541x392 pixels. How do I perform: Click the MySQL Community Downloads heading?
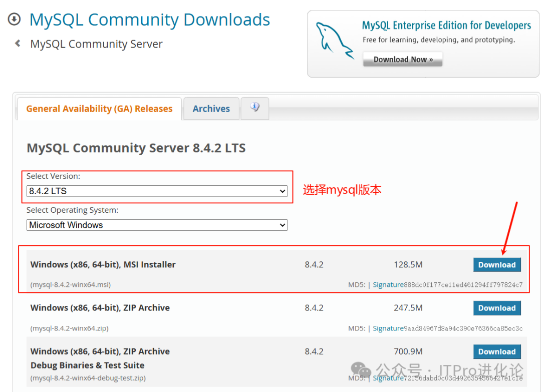point(150,20)
